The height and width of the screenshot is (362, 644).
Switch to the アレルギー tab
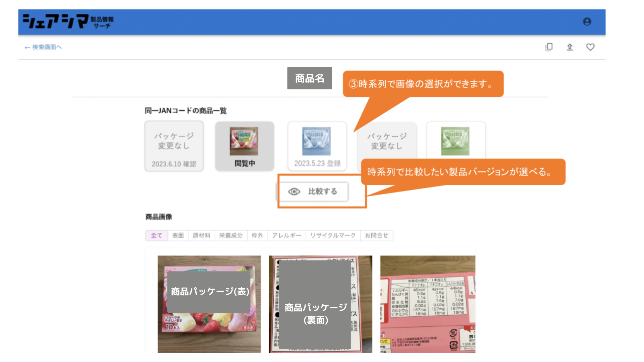pyautogui.click(x=286, y=236)
